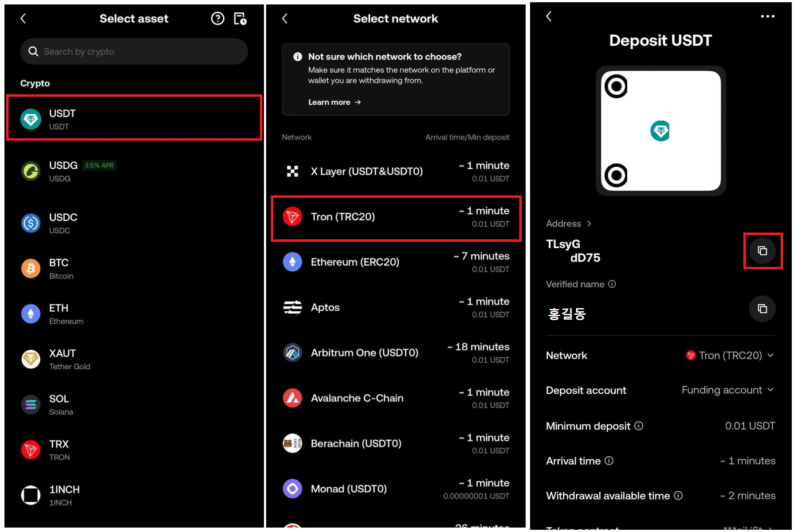Show Withdrawal available time info

678,495
